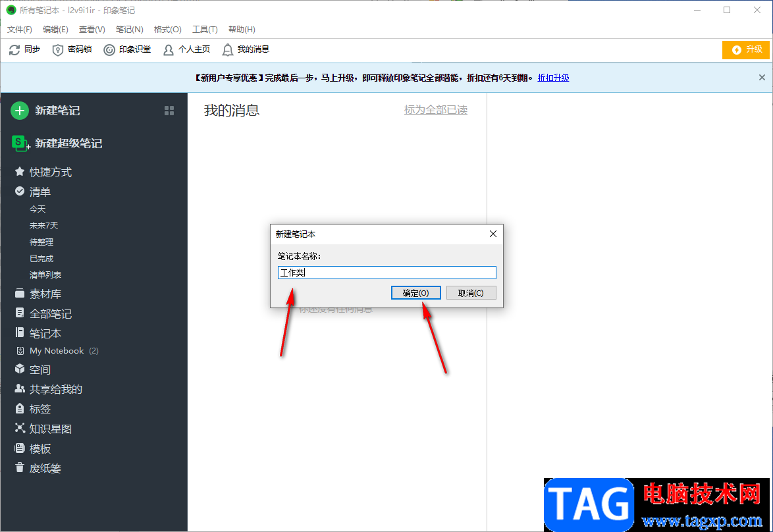Viewport: 773px width, 532px height.
Task: Click the 共享给我的 people icon
Action: click(x=20, y=388)
